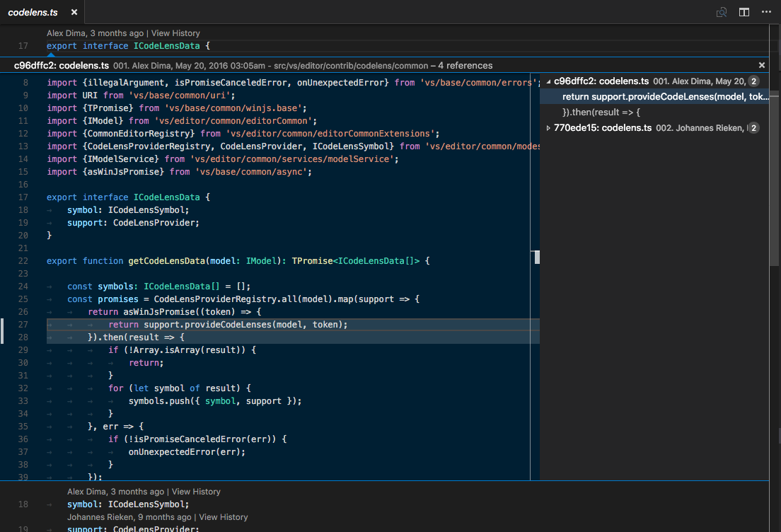
Task: Click the reference count badge for c96dffc2
Action: [753, 81]
